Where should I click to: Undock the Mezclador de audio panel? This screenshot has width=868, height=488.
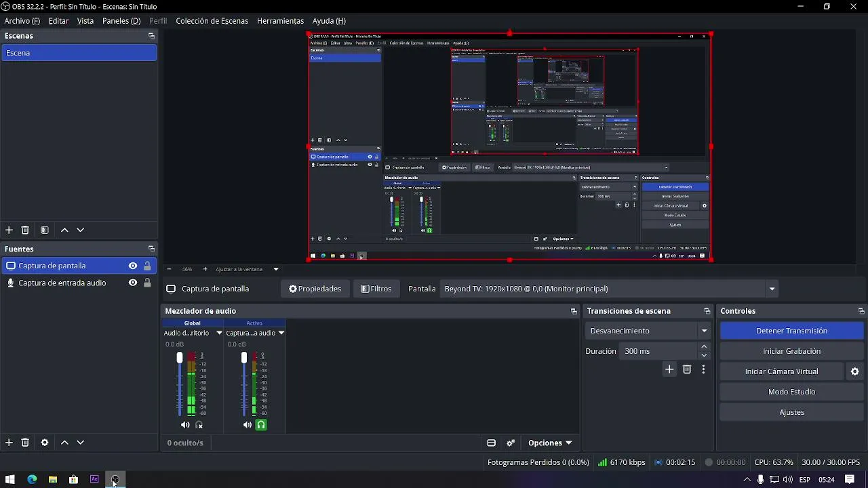[574, 311]
